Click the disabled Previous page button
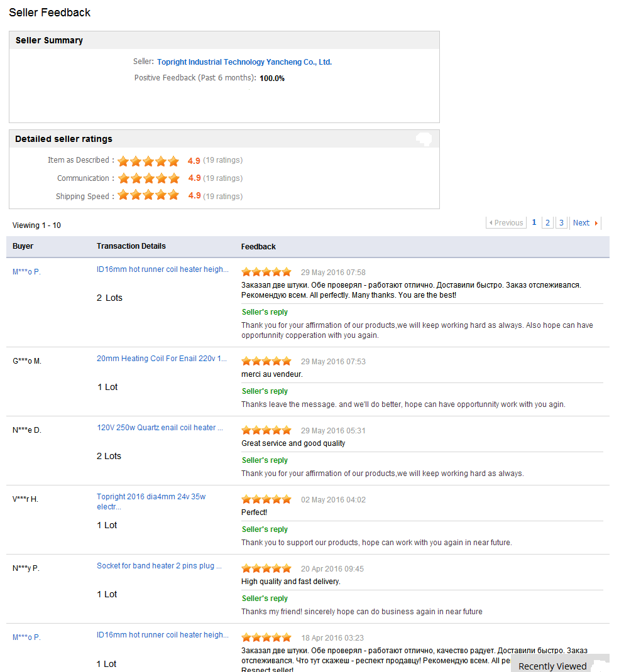 coord(506,223)
